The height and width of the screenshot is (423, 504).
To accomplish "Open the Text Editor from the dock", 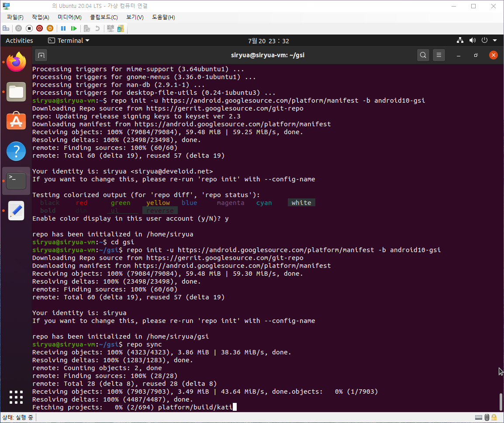I will coord(16,211).
